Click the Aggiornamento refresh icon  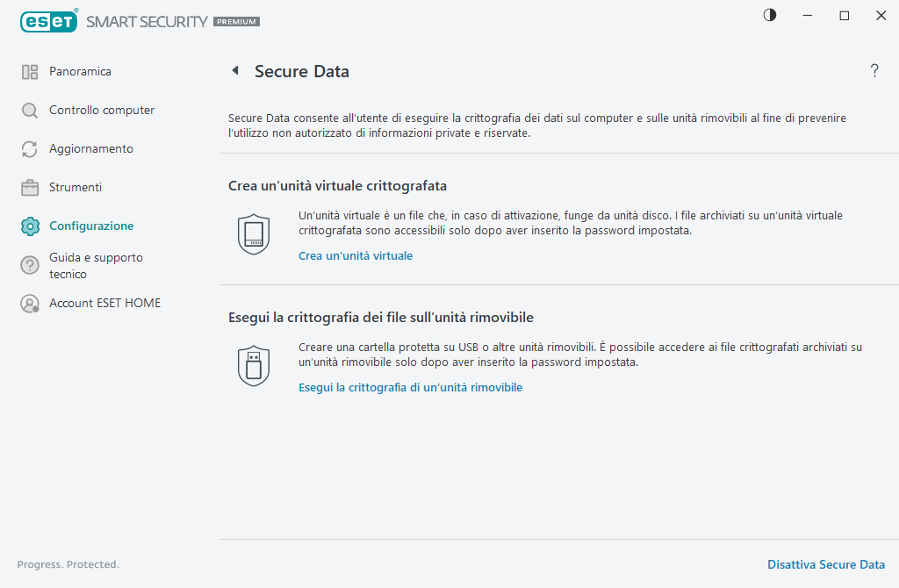[x=29, y=148]
